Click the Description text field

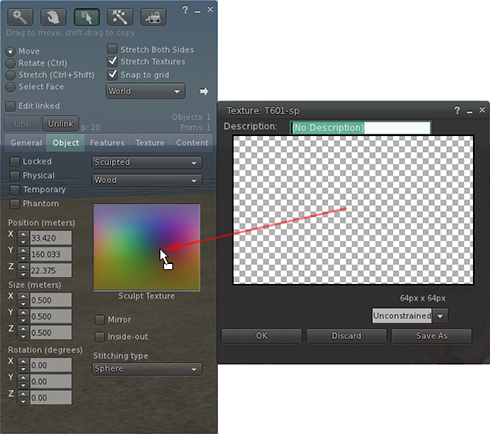(x=360, y=128)
